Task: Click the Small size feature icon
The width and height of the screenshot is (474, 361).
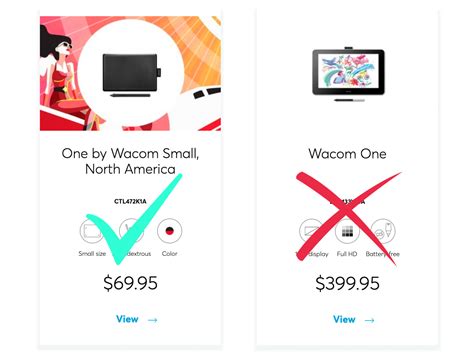Action: (x=92, y=231)
